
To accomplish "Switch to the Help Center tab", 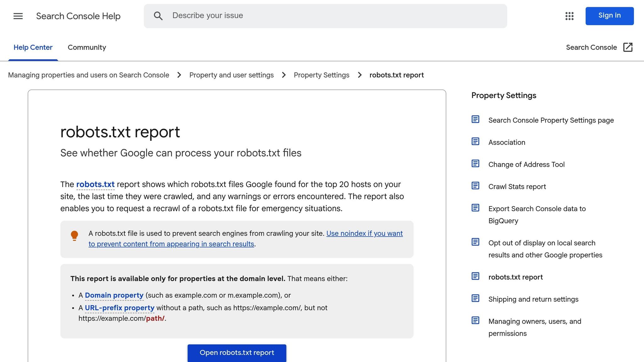I will coord(33,47).
